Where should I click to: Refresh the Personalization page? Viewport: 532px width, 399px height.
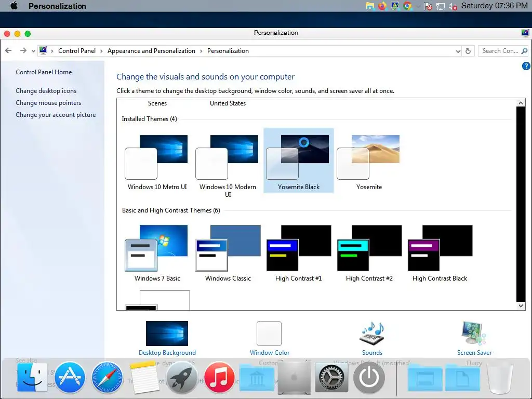click(468, 51)
